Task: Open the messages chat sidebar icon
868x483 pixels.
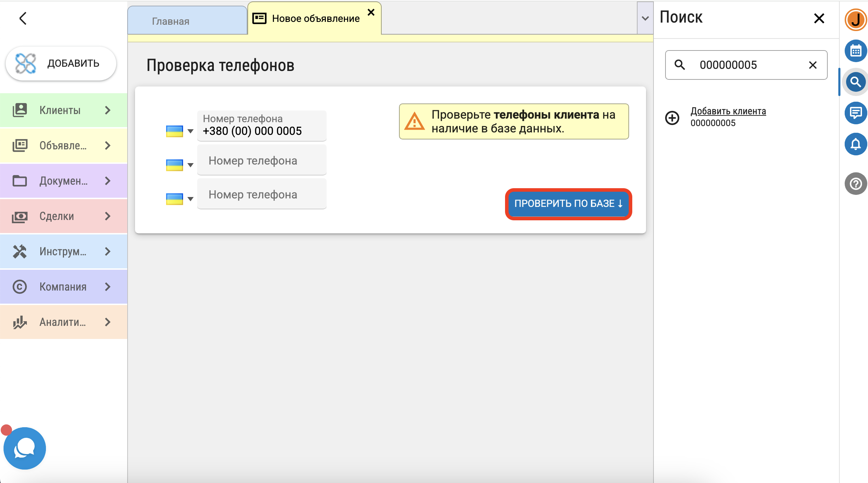Action: coord(855,113)
